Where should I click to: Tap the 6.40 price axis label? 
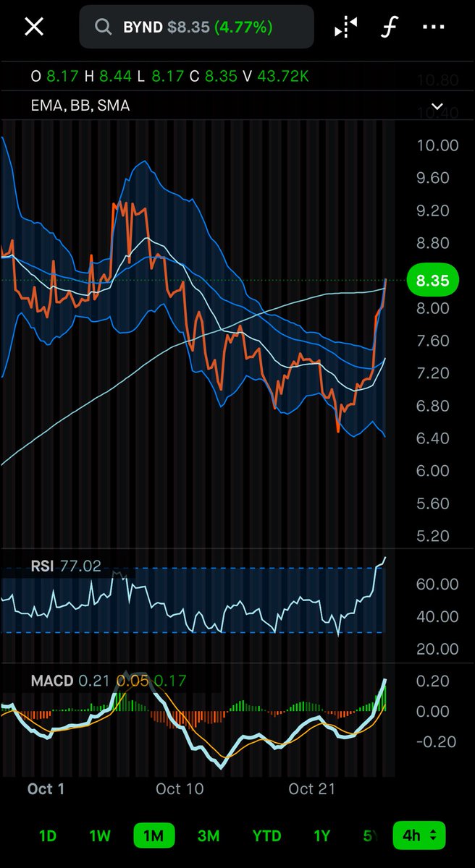[432, 438]
